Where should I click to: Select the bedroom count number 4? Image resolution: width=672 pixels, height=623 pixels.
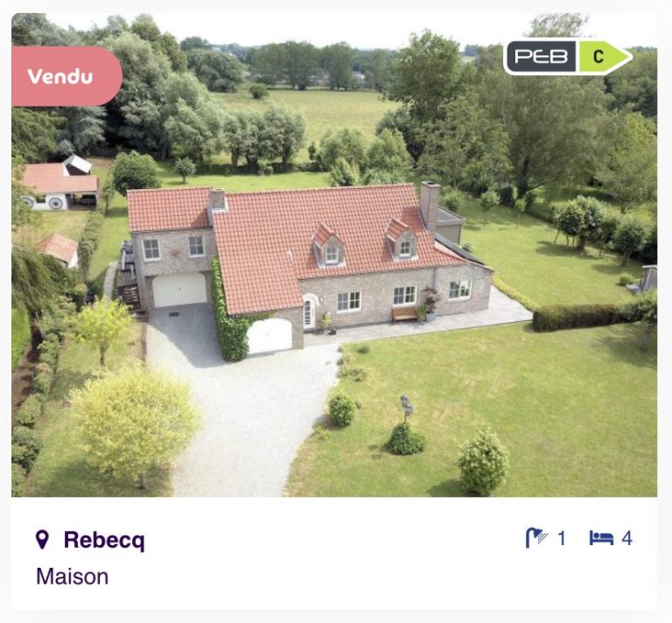(627, 539)
